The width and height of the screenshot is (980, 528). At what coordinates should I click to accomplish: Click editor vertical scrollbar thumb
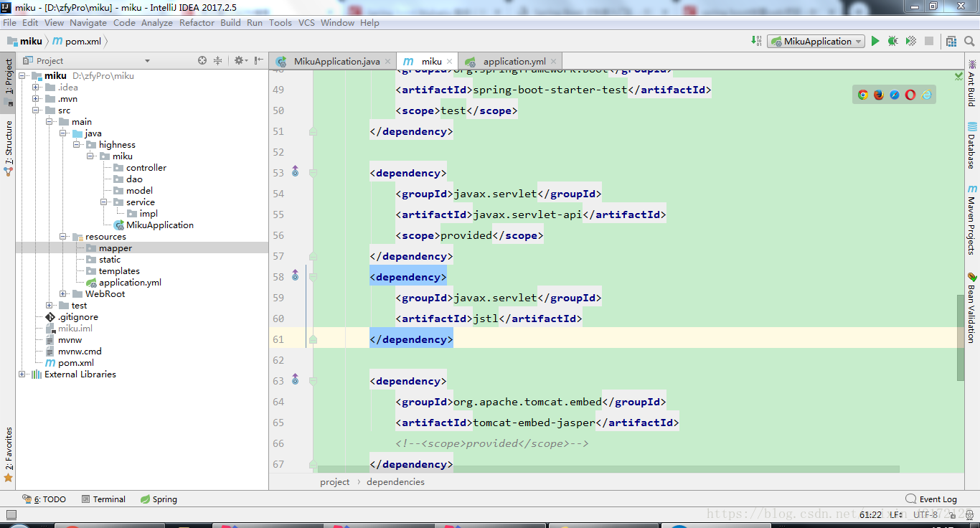pos(961,337)
